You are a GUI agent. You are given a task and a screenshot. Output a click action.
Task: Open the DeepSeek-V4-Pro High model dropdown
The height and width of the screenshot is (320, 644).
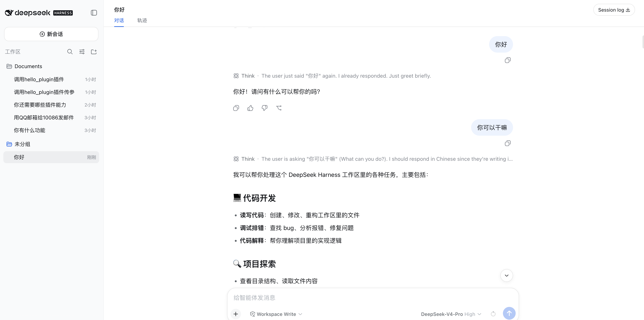coord(451,314)
